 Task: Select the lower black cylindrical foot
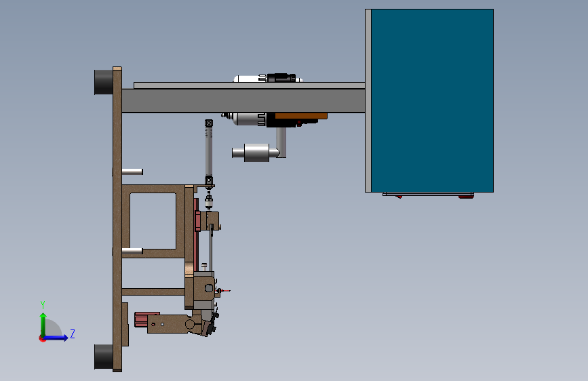[x=104, y=356]
